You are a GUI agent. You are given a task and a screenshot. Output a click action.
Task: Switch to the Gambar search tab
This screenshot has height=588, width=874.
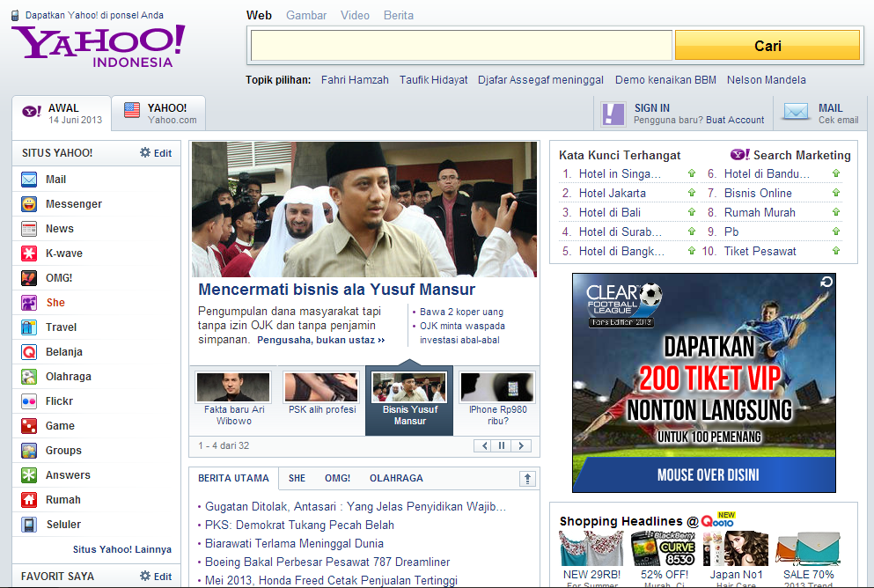[x=305, y=15]
